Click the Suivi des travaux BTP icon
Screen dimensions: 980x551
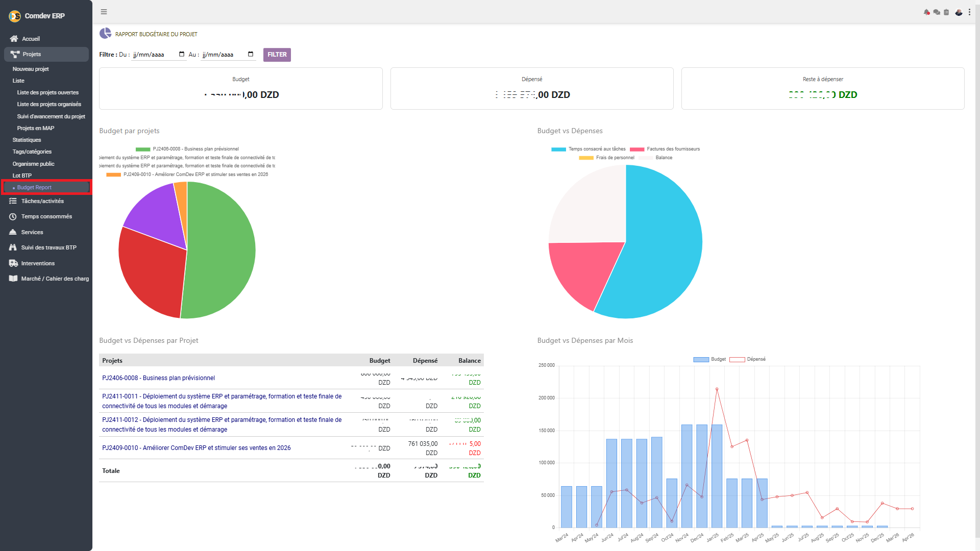(13, 247)
